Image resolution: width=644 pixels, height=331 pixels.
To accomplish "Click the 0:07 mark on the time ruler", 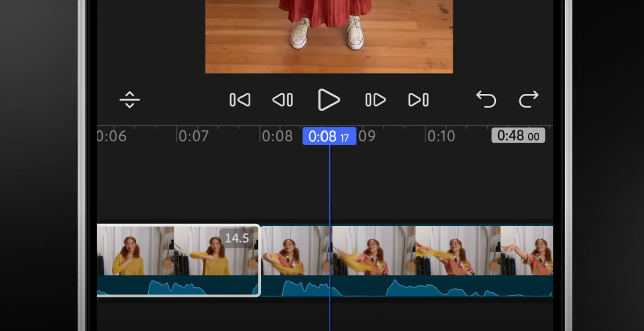I will [193, 136].
